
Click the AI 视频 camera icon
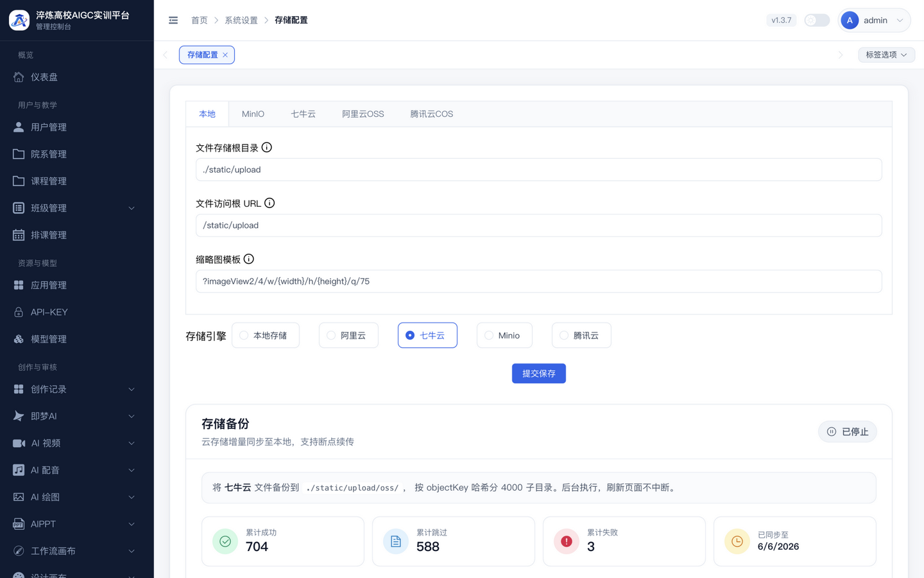coord(19,443)
